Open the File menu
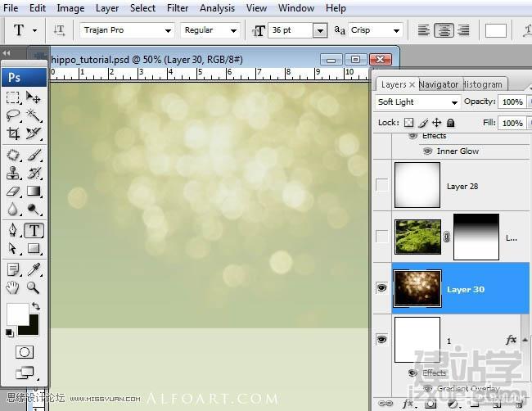 click(x=11, y=8)
